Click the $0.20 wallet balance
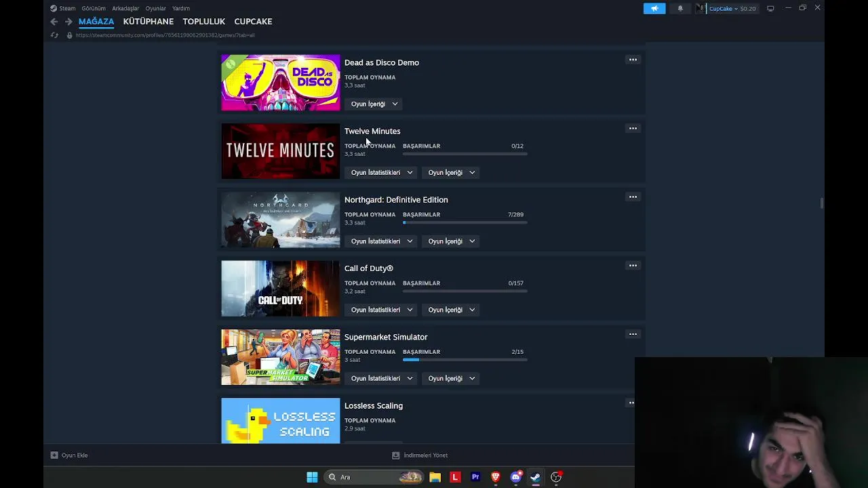 pyautogui.click(x=748, y=9)
